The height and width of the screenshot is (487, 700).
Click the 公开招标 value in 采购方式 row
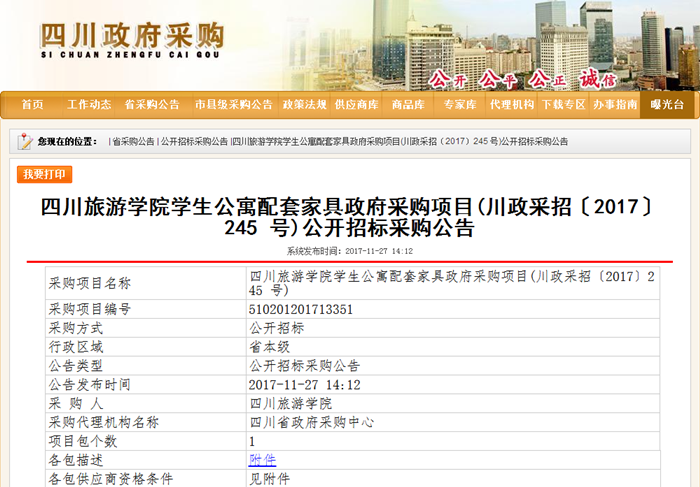pyautogui.click(x=276, y=328)
